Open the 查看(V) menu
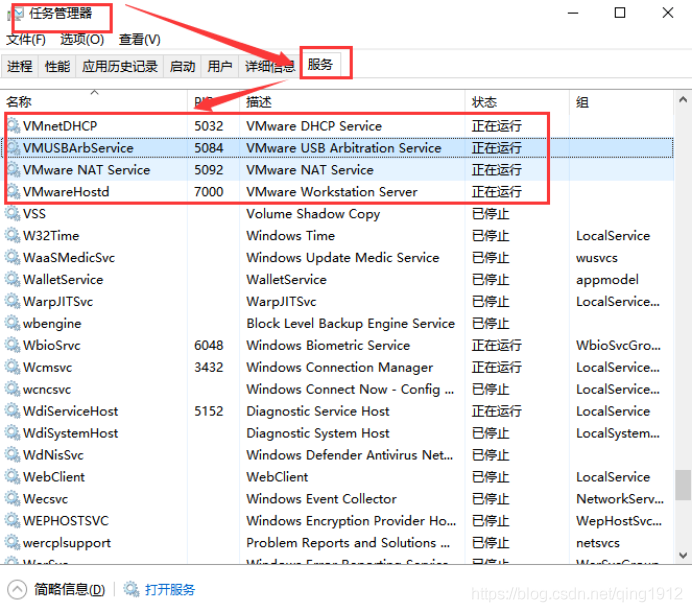692x612 pixels. click(139, 40)
